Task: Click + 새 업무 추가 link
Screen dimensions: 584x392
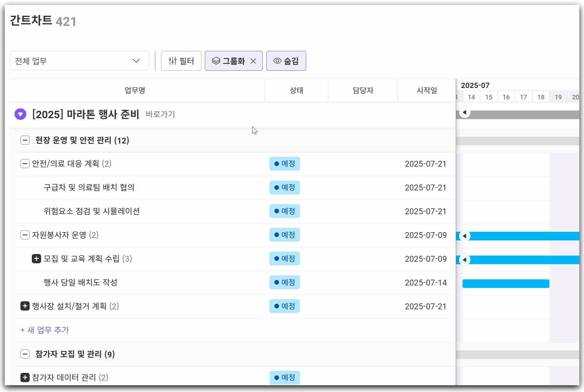Action: [x=44, y=330]
